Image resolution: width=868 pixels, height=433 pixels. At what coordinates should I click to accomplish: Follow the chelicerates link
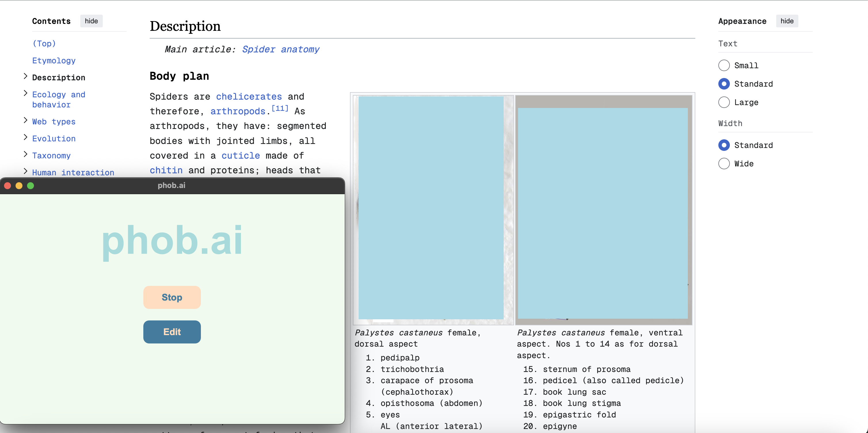click(x=249, y=97)
